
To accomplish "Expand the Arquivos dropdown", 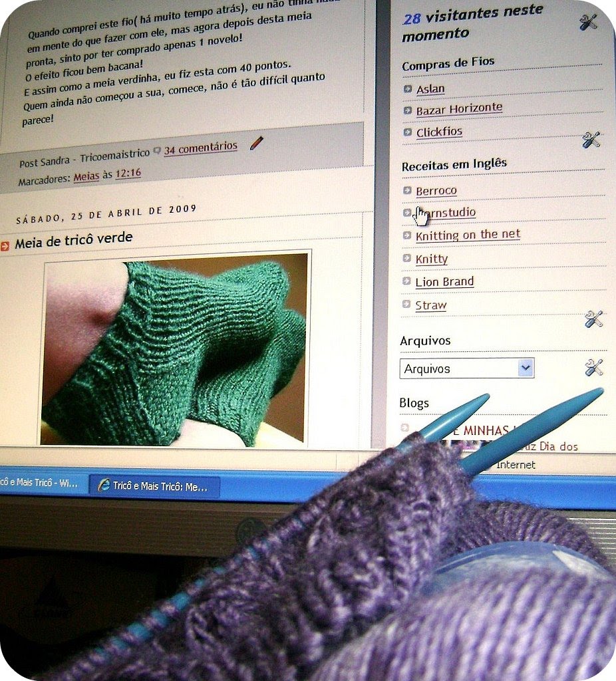I will [466, 368].
